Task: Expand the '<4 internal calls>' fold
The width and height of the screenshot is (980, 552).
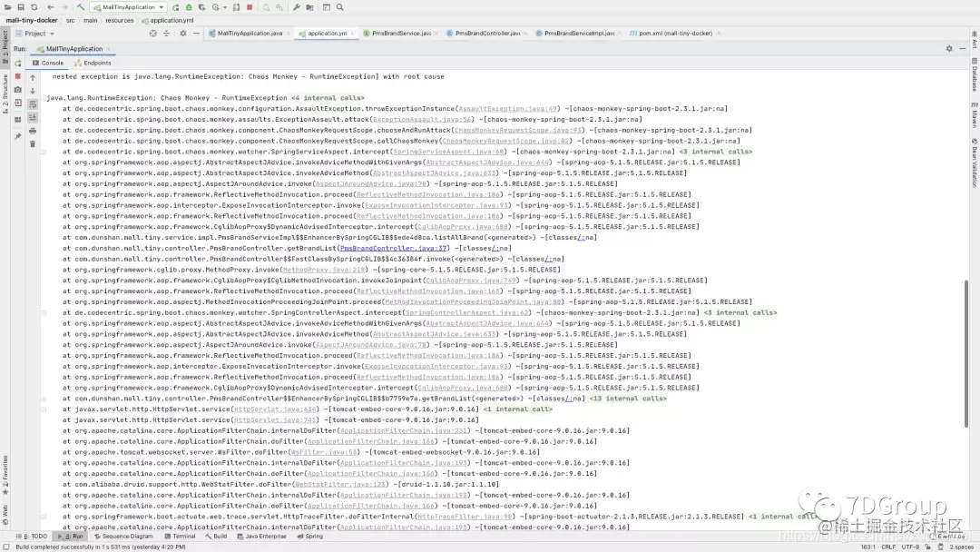Action: tap(328, 98)
